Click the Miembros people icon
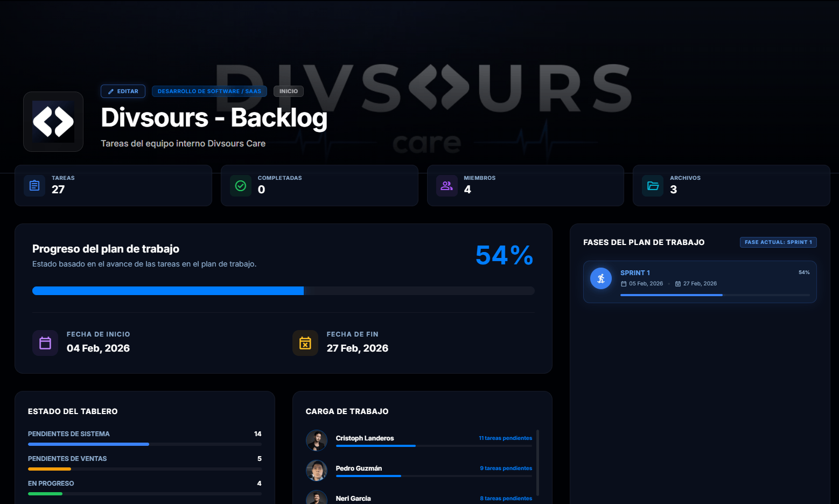Viewport: 839px width, 504px height. [x=446, y=185]
